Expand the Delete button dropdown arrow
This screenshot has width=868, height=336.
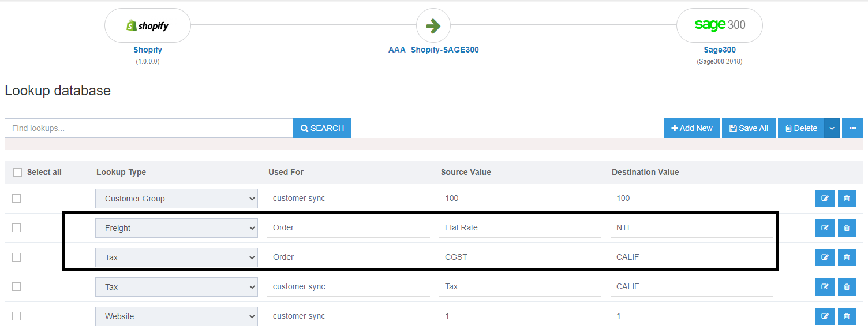click(x=832, y=128)
